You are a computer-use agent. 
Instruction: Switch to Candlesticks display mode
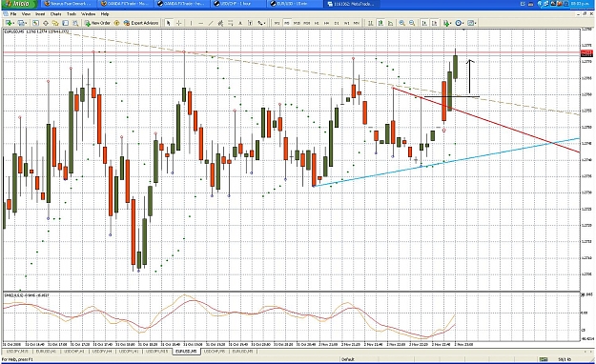coord(380,23)
